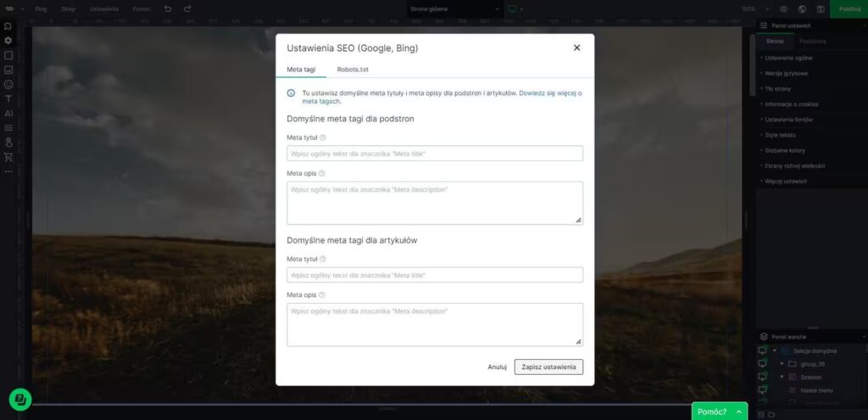
Task: Open the AI tool in left sidebar
Action: point(8,113)
